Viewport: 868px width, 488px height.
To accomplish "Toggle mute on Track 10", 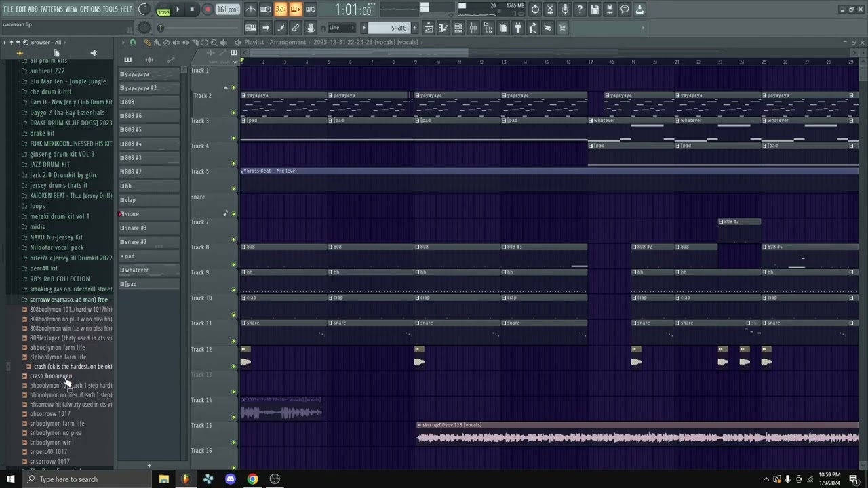I will 234,315.
